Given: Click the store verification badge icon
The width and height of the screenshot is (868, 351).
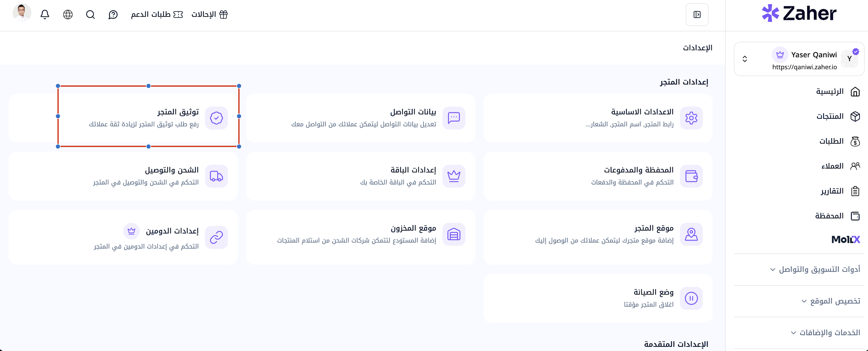Looking at the screenshot, I should pos(216,118).
